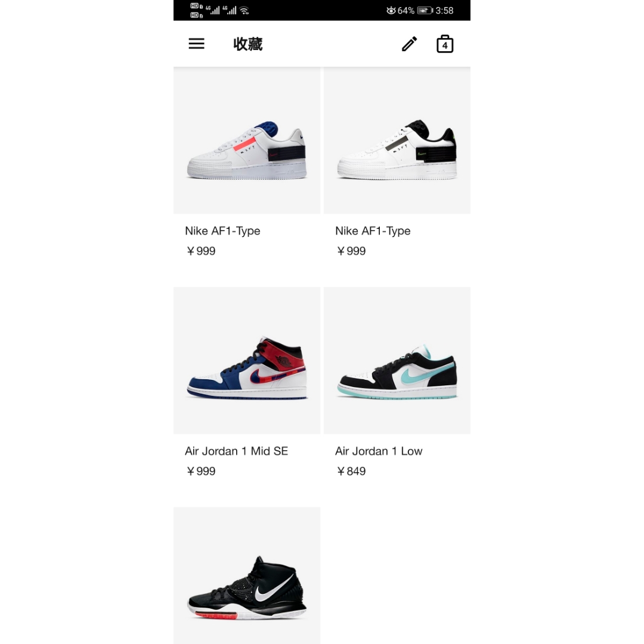This screenshot has height=644, width=644.
Task: Open the shopping bag with 4 items
Action: coord(445,44)
